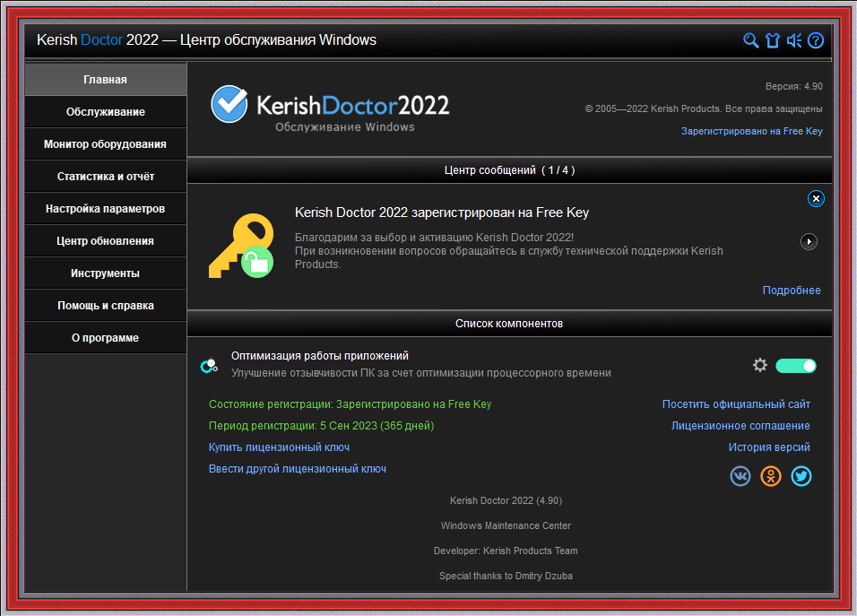
Task: Dismiss the message with the round X button
Action: pos(816,198)
